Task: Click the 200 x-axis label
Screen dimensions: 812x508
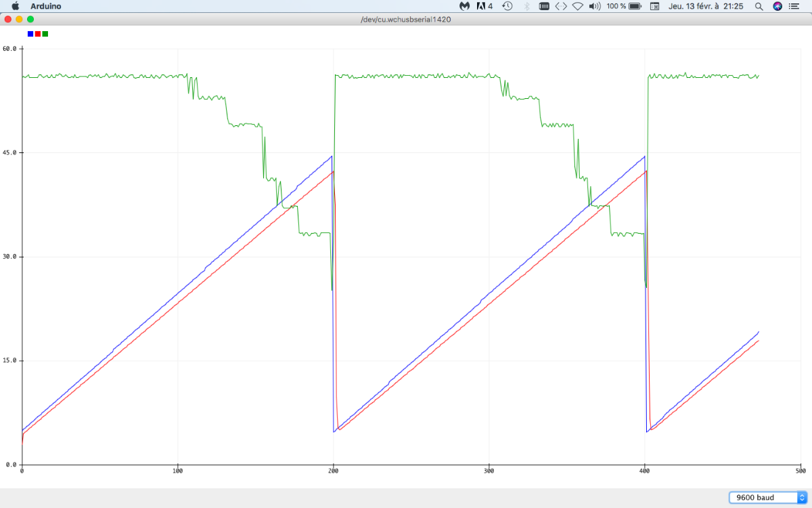Action: click(334, 470)
